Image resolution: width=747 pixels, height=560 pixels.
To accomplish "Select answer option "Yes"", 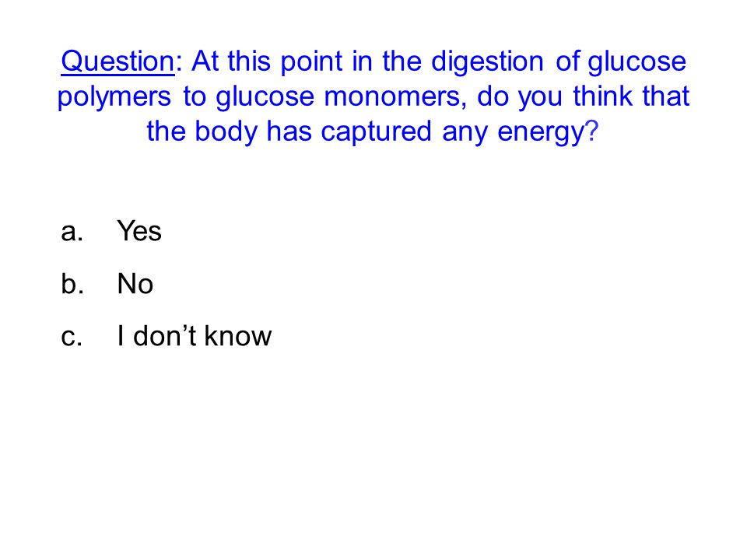I will (x=139, y=231).
